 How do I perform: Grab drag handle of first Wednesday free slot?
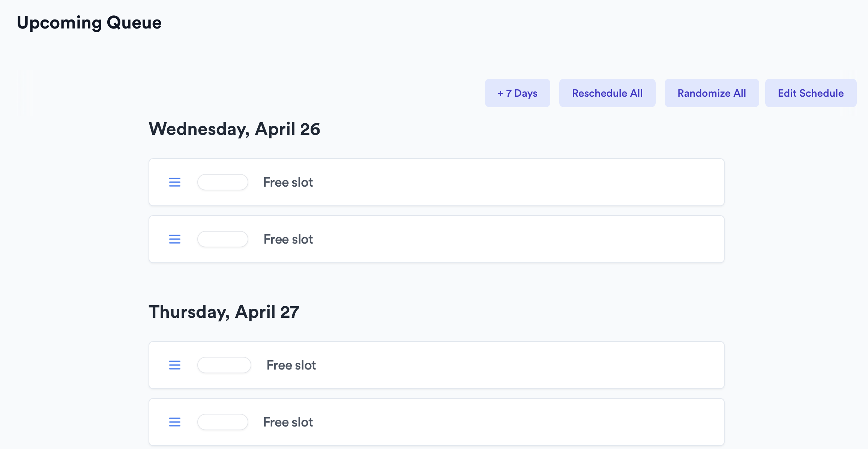(x=175, y=182)
